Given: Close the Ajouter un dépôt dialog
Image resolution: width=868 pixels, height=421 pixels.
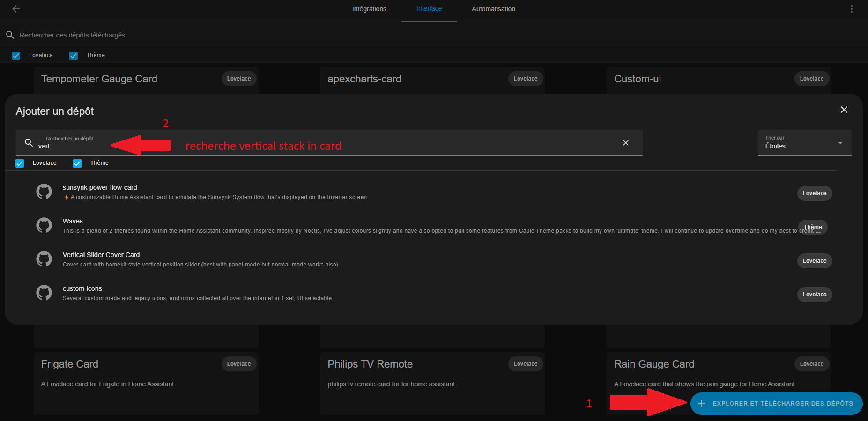Looking at the screenshot, I should 844,110.
